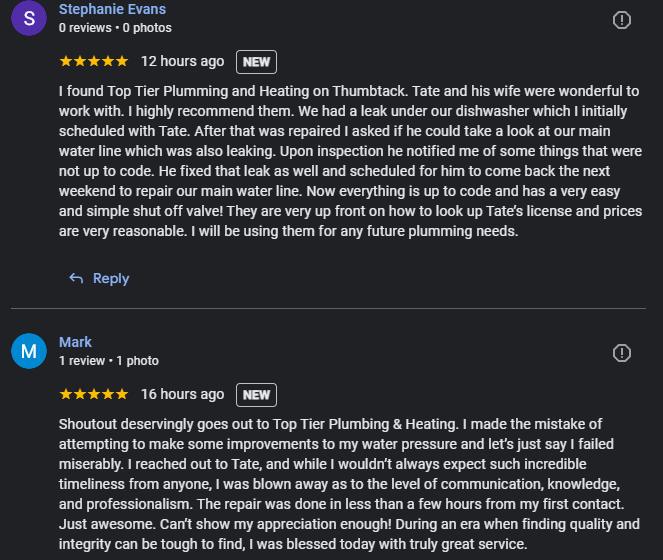This screenshot has height=560, width=663.
Task: Report Stephanie Evans' review via flag icon
Action: coord(621,20)
